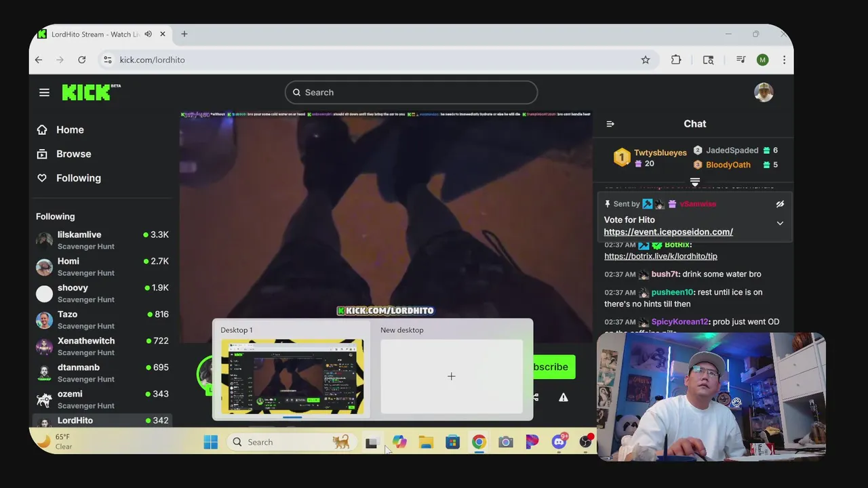Open the dtanmanb channel
Image resolution: width=868 pixels, height=488 pixels.
[102, 373]
